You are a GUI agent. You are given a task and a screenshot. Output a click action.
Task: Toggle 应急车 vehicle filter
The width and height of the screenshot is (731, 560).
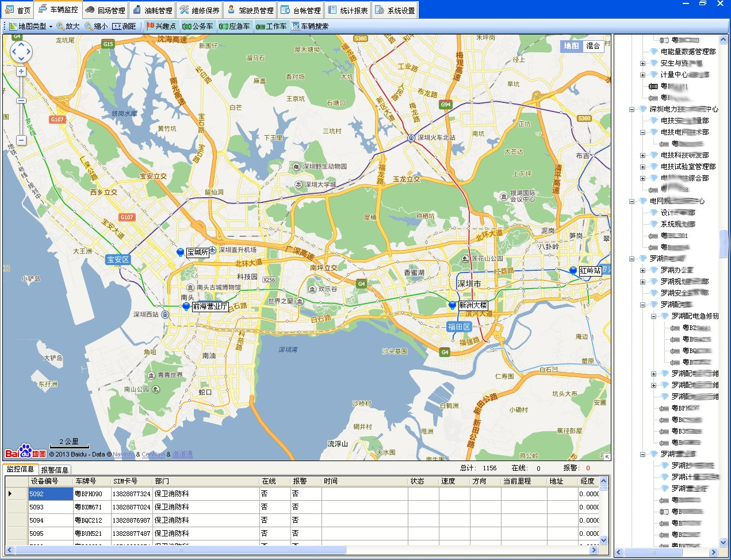[234, 26]
